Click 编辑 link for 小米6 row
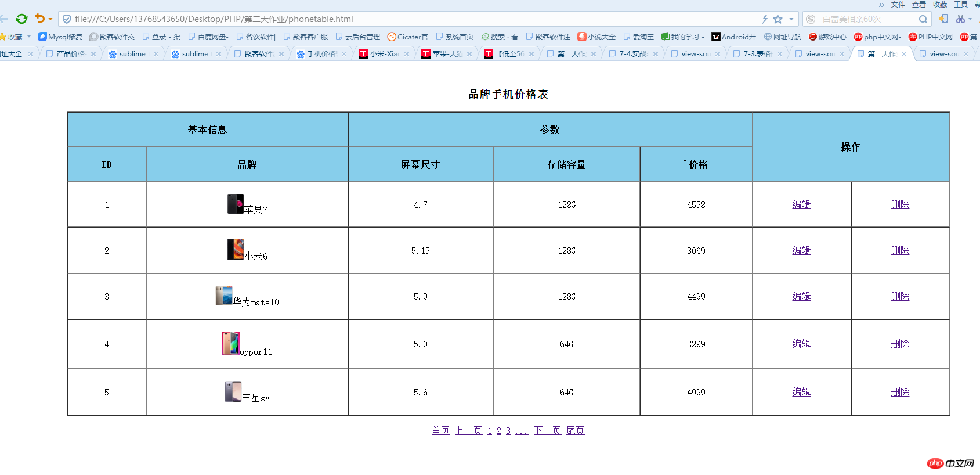This screenshot has height=475, width=980. tap(801, 250)
